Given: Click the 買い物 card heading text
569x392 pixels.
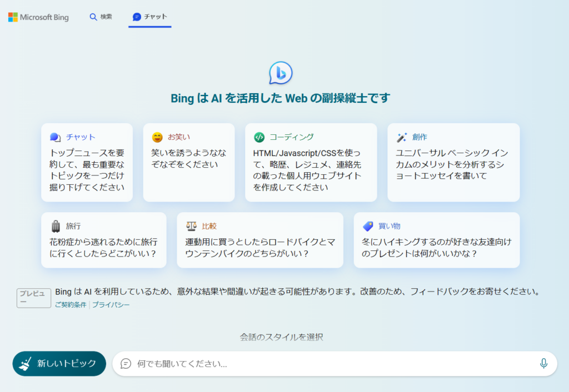Looking at the screenshot, I should (x=390, y=226).
